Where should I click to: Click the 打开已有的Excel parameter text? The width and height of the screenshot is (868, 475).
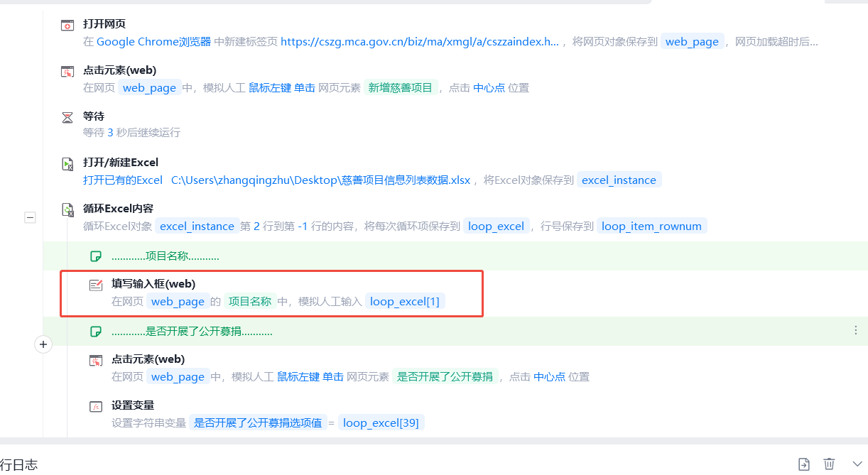tap(123, 180)
